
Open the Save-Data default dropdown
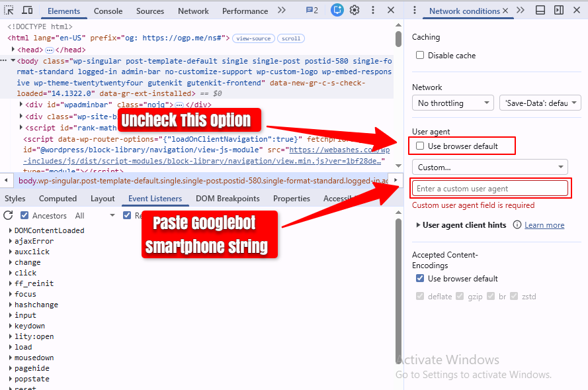[540, 103]
